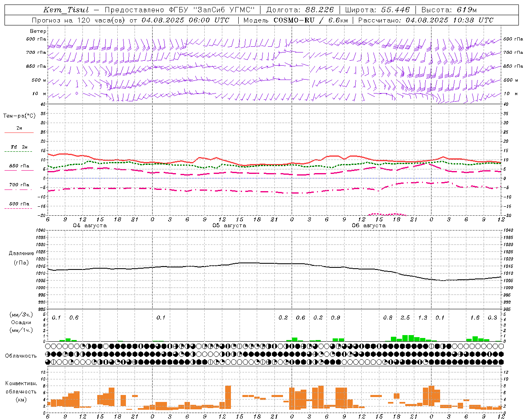Click the precipitation value 0.8
Screen dimensions: 525x420
(x=388, y=318)
